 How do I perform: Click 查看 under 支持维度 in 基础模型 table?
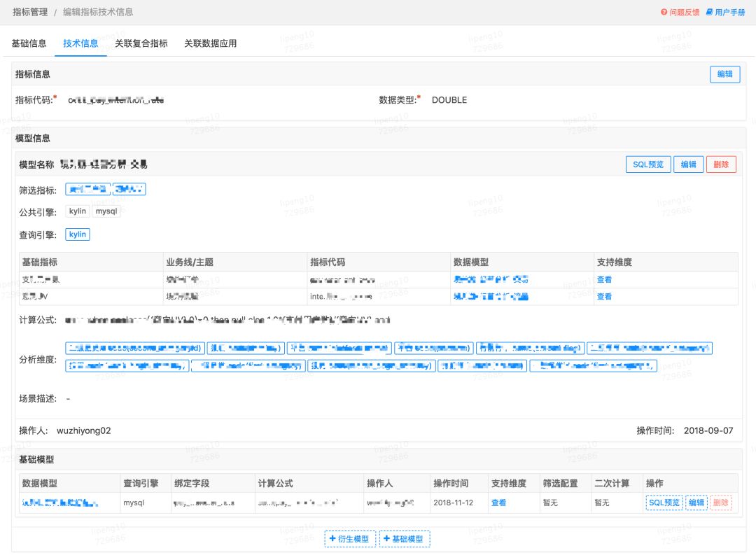(498, 503)
